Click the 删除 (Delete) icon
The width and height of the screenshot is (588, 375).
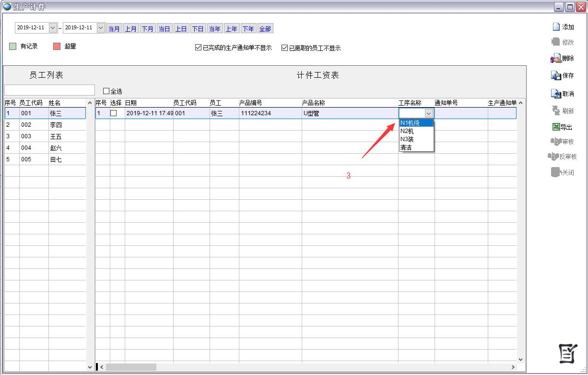[556, 59]
